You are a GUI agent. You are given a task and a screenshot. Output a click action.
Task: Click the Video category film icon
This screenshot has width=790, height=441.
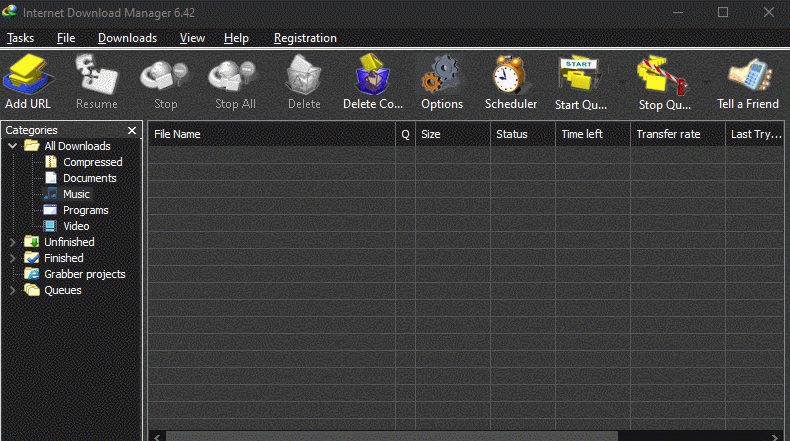click(x=50, y=226)
